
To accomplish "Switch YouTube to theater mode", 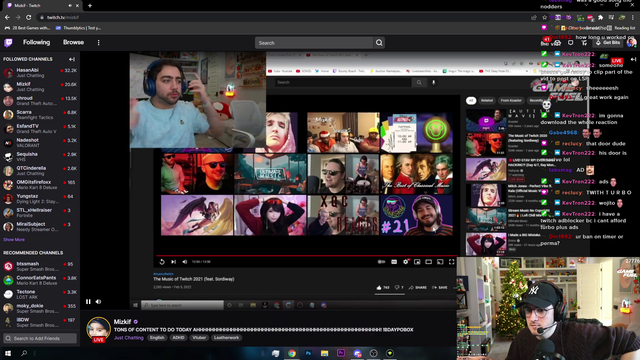I will pyautogui.click(x=429, y=262).
